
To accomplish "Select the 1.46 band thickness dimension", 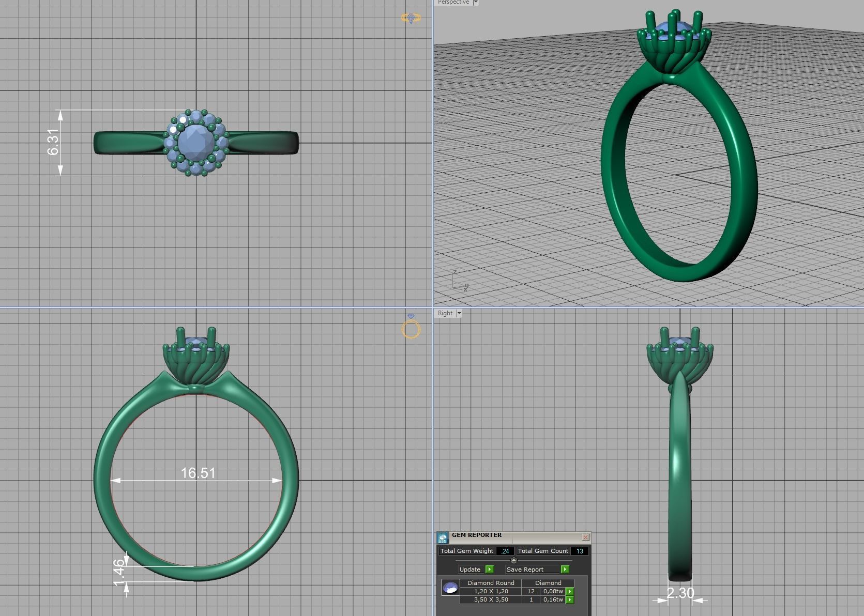I will click(x=119, y=572).
